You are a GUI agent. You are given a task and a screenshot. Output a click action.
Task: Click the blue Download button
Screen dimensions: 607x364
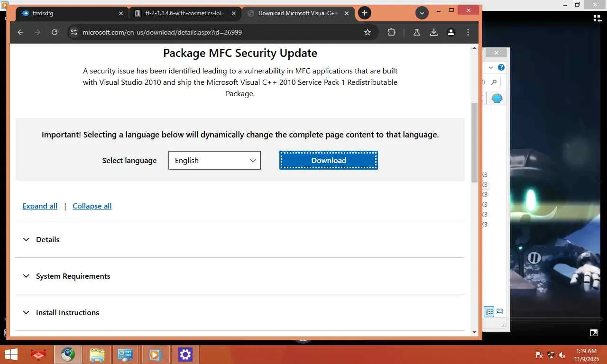[x=329, y=160]
